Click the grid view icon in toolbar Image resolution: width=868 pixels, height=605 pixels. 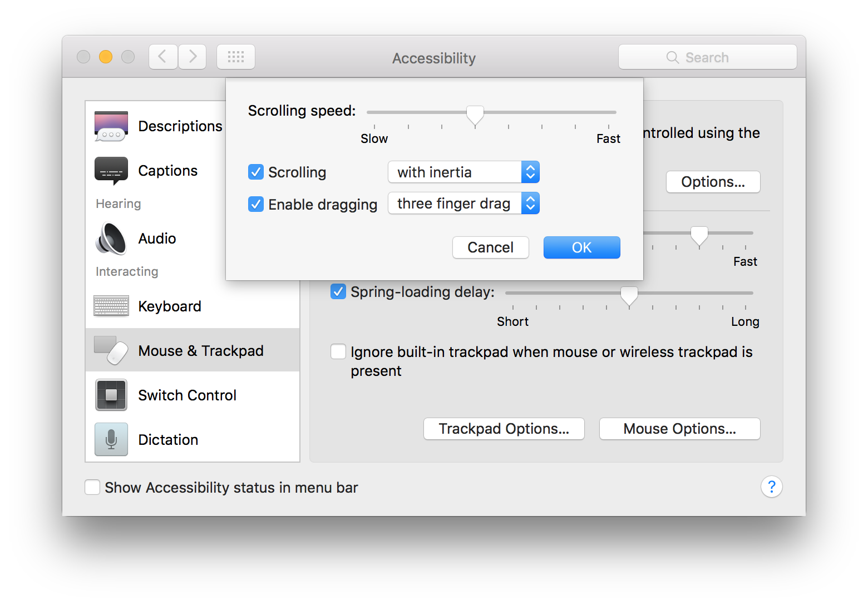pyautogui.click(x=235, y=56)
